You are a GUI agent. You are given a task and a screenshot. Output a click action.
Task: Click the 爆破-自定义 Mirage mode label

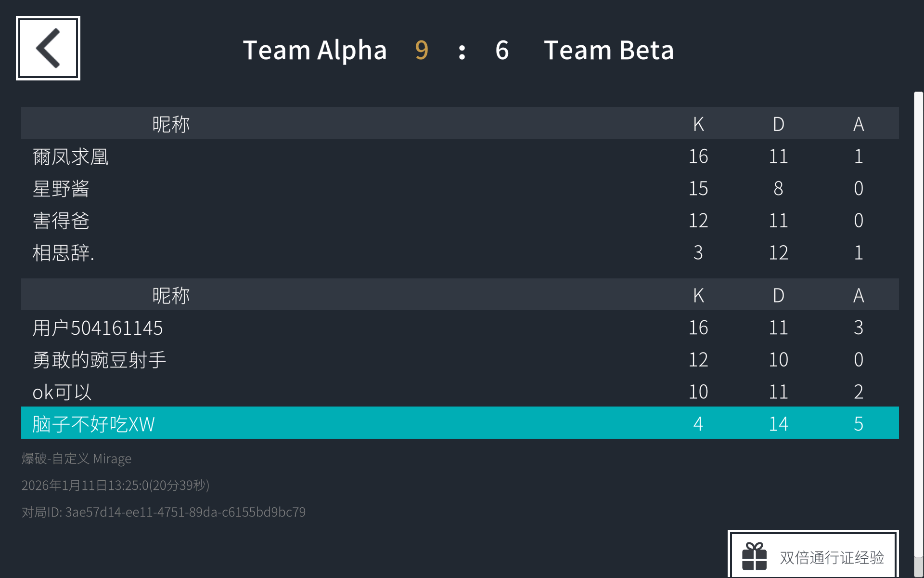(x=77, y=459)
